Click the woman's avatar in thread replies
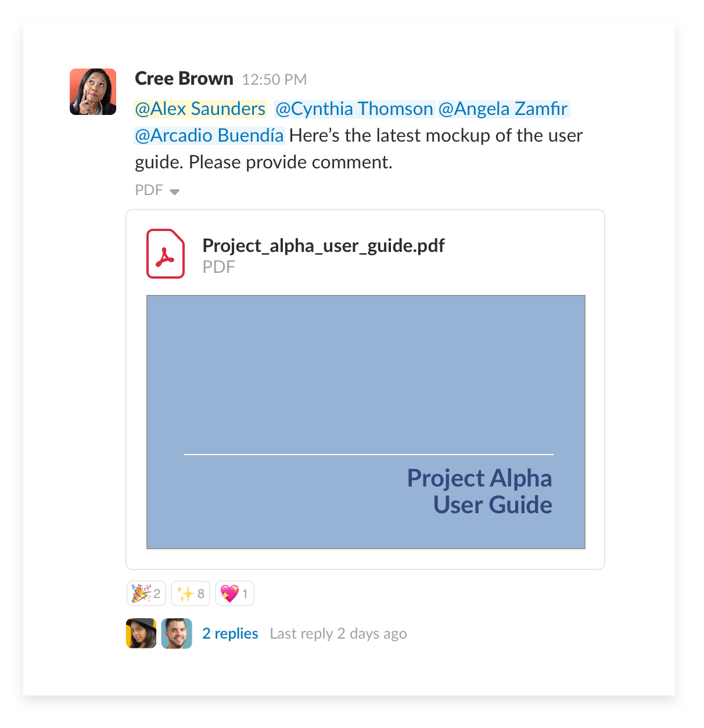 (141, 633)
